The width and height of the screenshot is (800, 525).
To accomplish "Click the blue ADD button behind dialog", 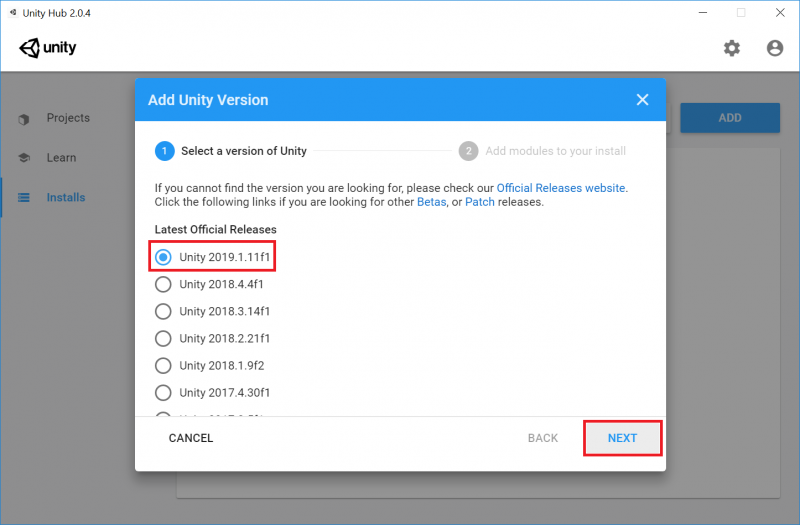I will pos(730,118).
